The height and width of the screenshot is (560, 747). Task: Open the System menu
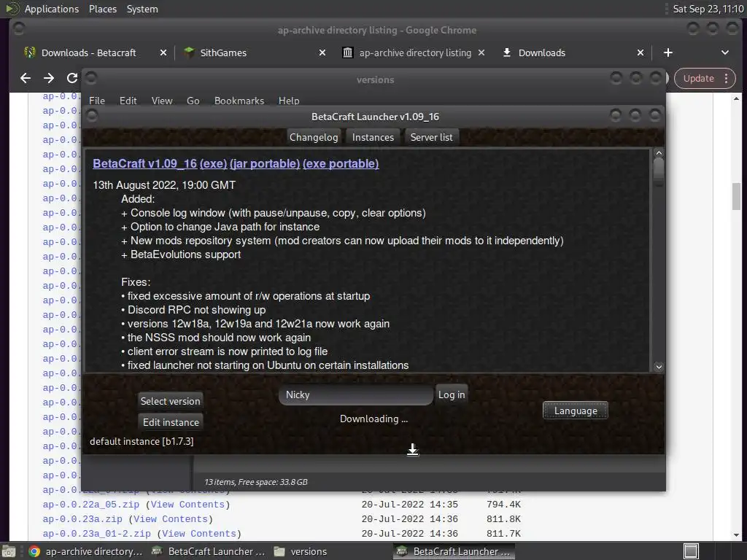point(142,9)
